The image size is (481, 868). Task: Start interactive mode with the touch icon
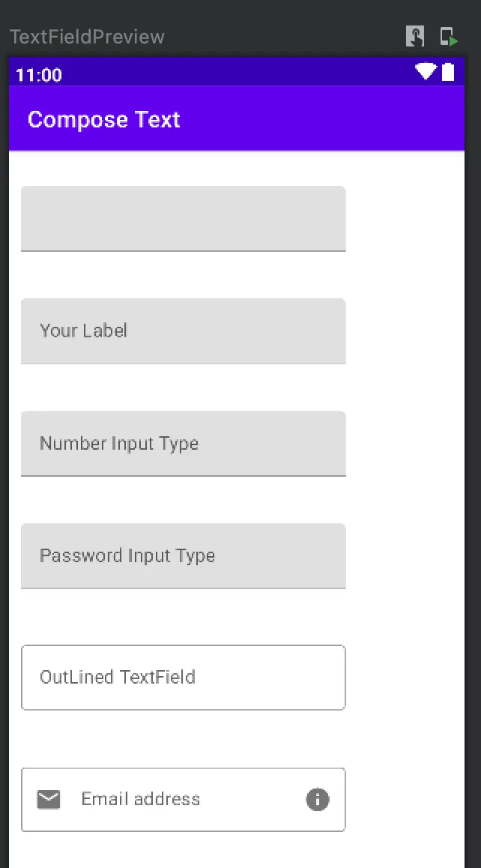415,36
